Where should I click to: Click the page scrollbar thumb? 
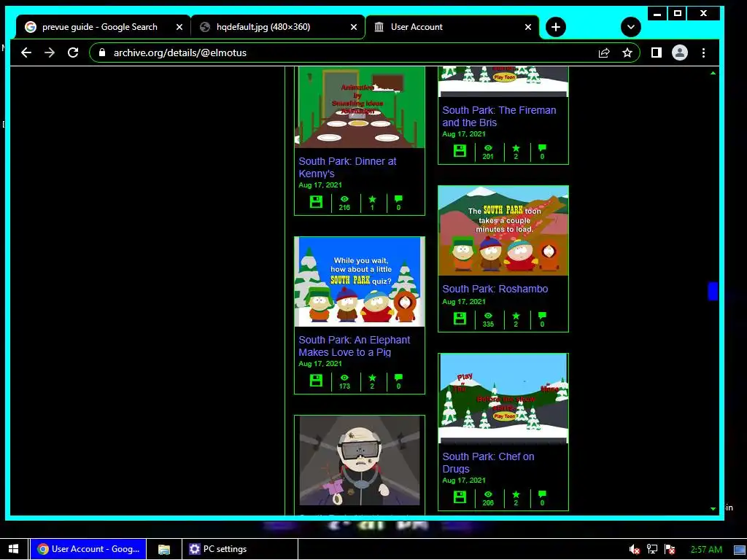tap(713, 292)
